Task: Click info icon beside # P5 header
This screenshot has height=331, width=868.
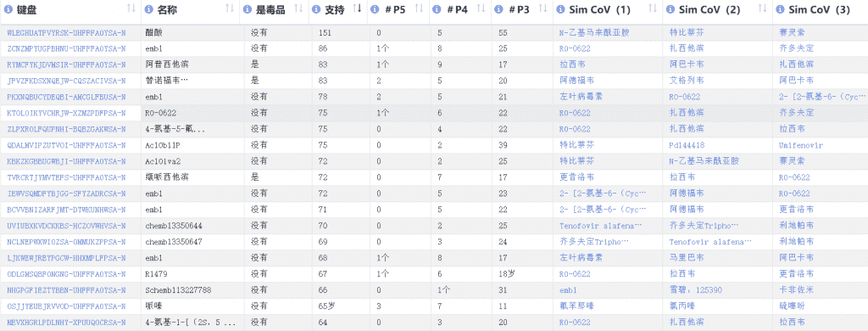Action: [x=374, y=9]
